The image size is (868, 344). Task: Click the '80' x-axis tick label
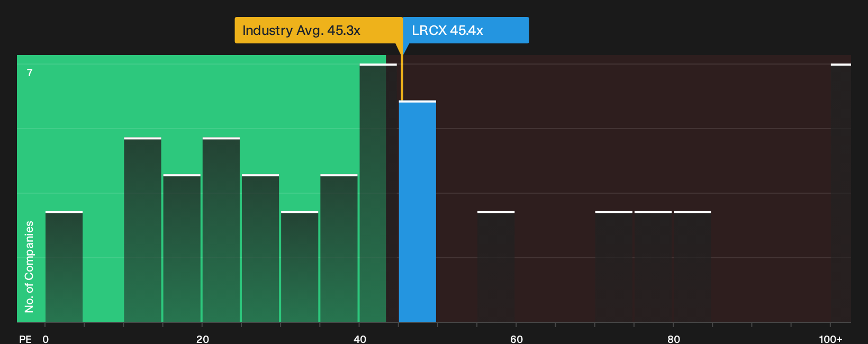pyautogui.click(x=674, y=339)
